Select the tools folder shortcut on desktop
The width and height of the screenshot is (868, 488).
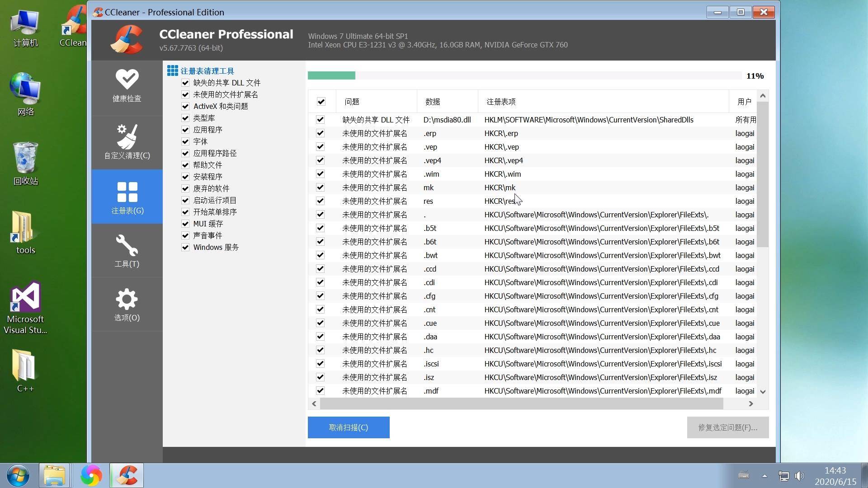point(25,233)
